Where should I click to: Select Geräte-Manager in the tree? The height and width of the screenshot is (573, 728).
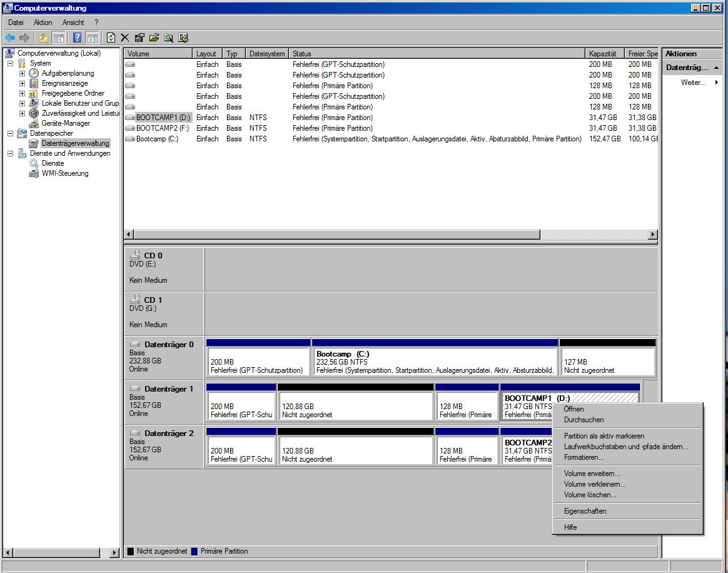point(66,123)
